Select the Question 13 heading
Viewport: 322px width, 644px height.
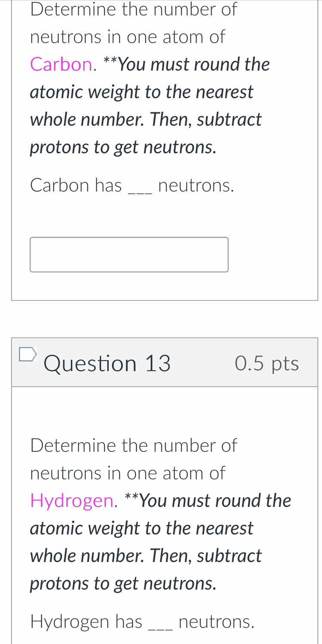[107, 363]
